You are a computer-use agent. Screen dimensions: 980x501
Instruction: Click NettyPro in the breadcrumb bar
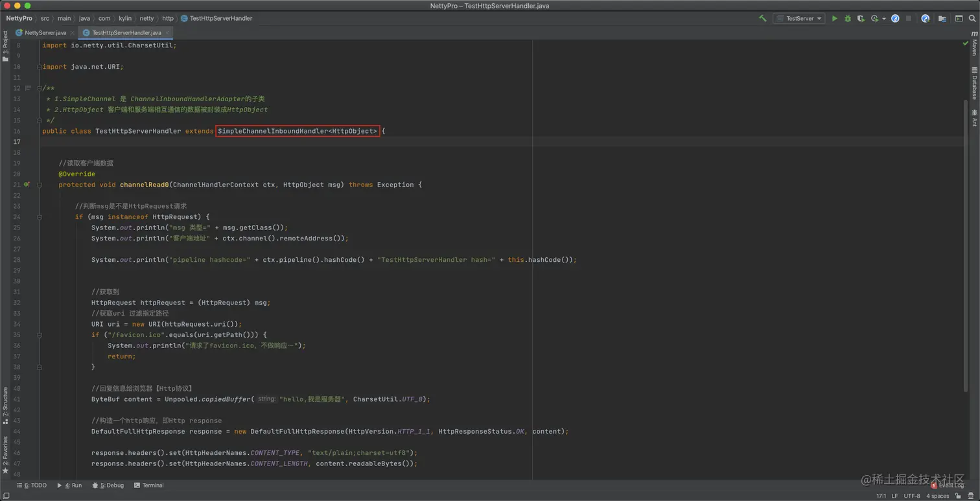point(19,18)
